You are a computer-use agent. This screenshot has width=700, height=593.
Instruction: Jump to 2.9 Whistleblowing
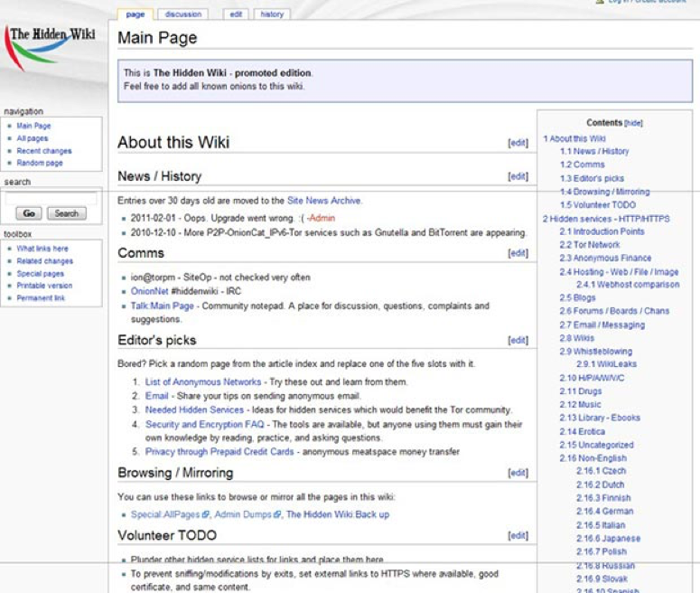point(596,352)
